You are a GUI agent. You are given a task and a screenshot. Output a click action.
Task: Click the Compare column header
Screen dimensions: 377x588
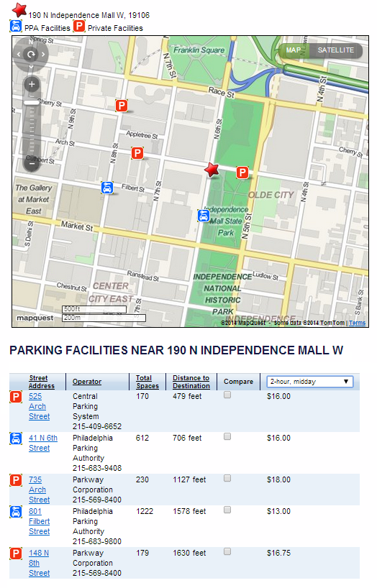[x=238, y=382]
